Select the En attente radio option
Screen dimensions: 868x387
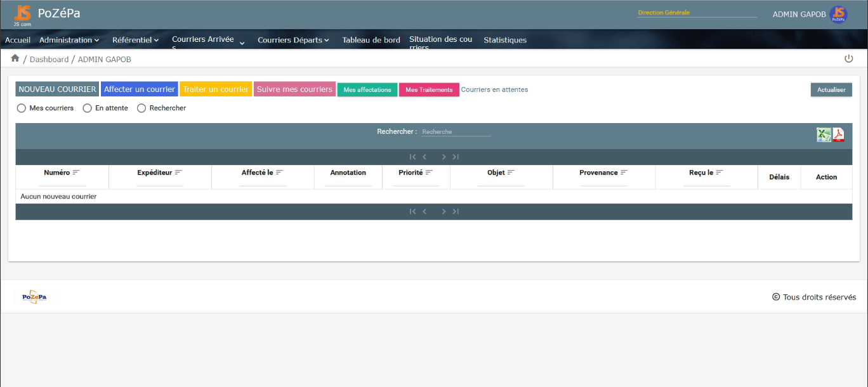[88, 108]
